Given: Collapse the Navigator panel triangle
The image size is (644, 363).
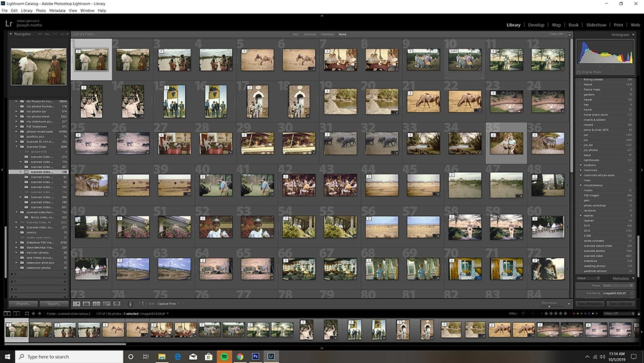Looking at the screenshot, I should click(11, 34).
